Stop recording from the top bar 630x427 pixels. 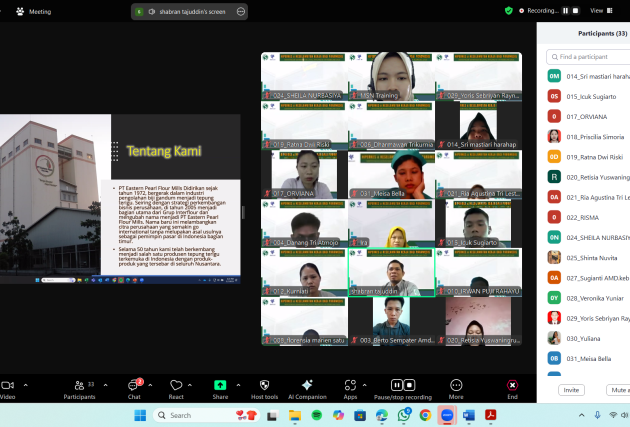pos(576,11)
